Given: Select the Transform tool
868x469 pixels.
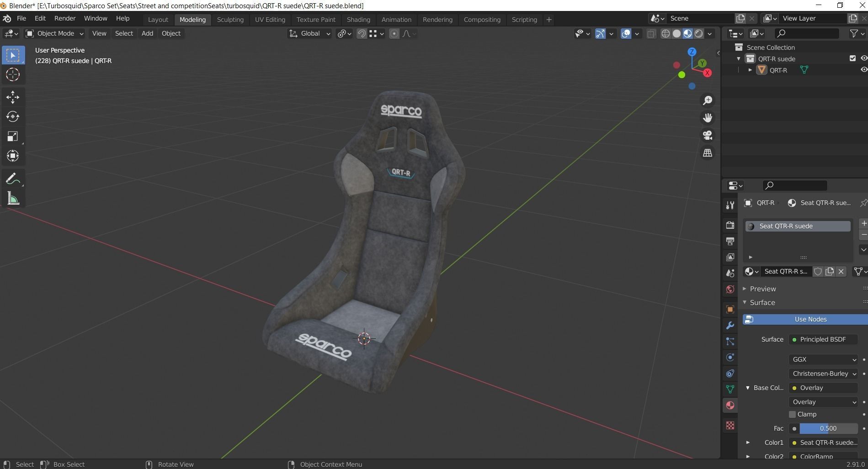Looking at the screenshot, I should click(x=13, y=156).
